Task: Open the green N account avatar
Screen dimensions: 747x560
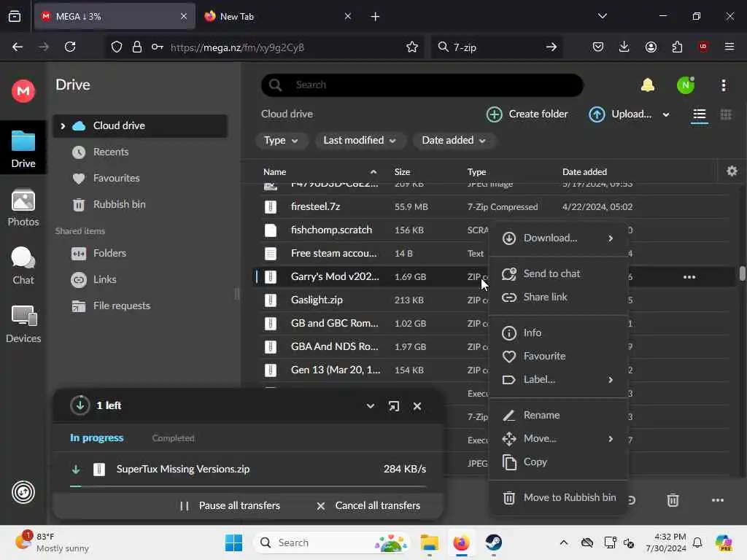Action: pos(686,85)
